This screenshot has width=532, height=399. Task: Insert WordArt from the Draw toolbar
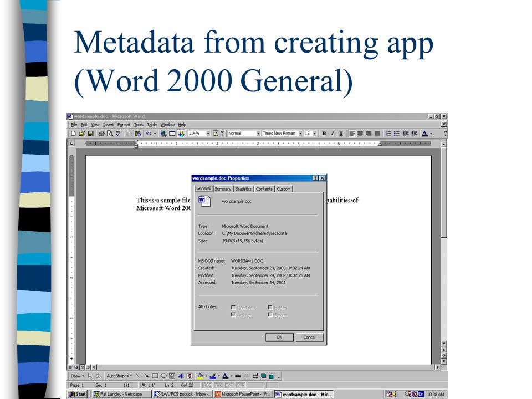(181, 376)
